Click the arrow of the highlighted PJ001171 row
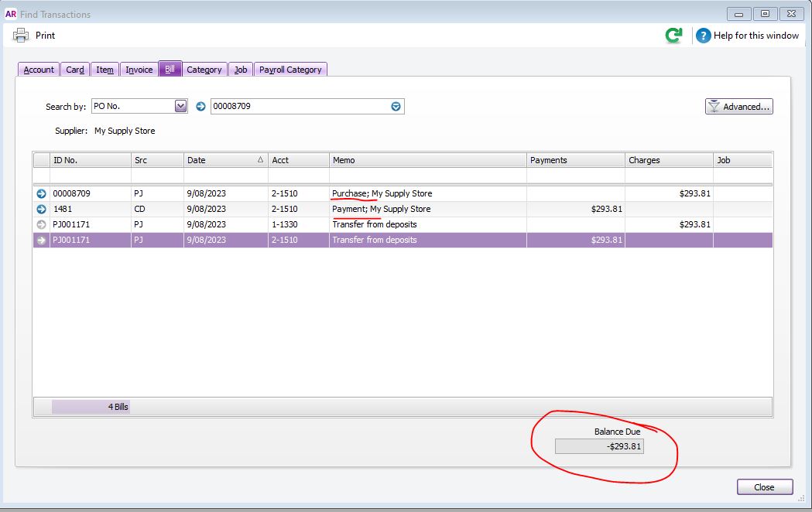 (42, 241)
